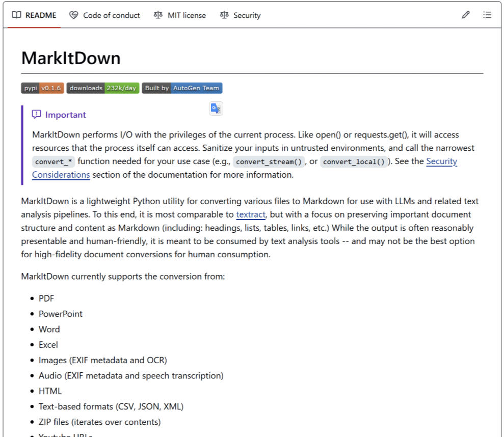Click the MarkItDown heading

[x=71, y=58]
